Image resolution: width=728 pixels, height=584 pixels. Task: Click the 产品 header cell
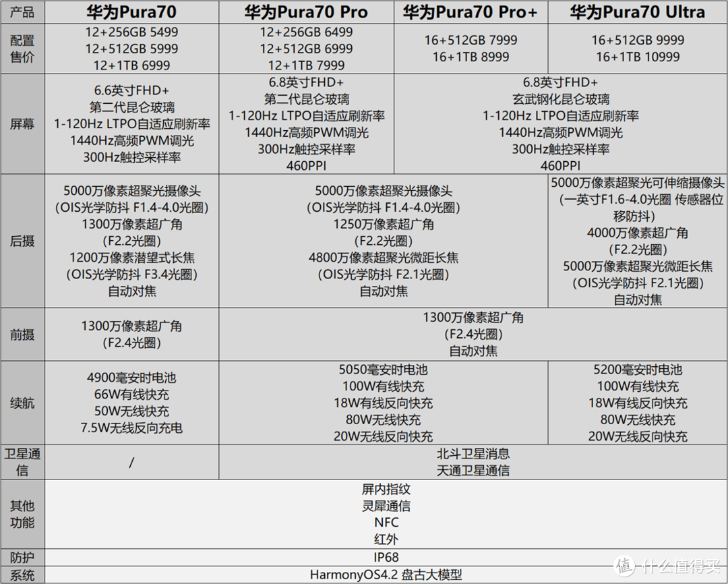(x=22, y=11)
